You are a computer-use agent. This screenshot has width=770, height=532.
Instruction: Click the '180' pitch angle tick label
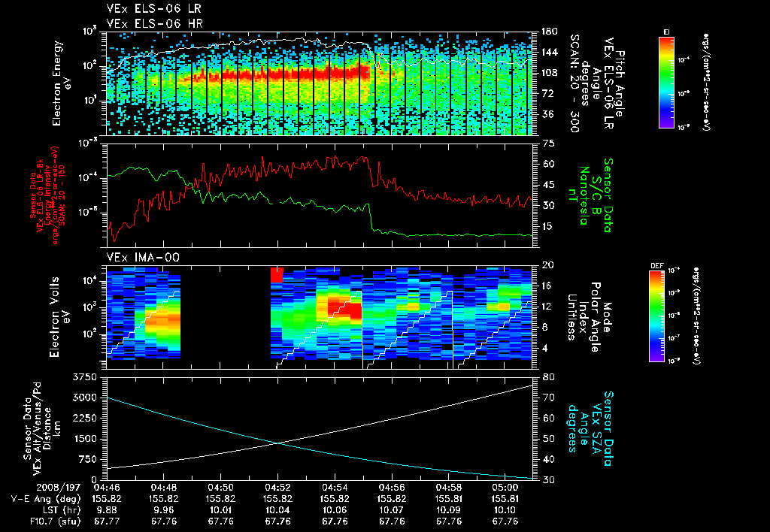(548, 32)
